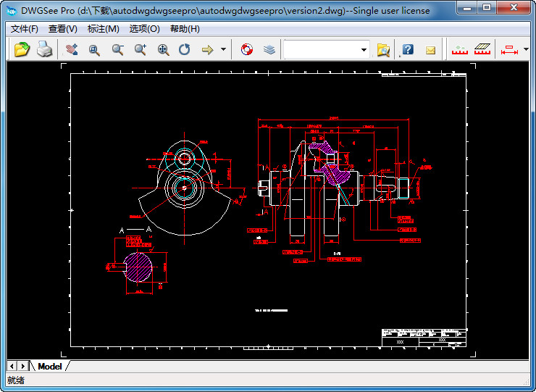Click the rotate/regenerate circular arrow icon
The width and height of the screenshot is (536, 392).
point(185,50)
